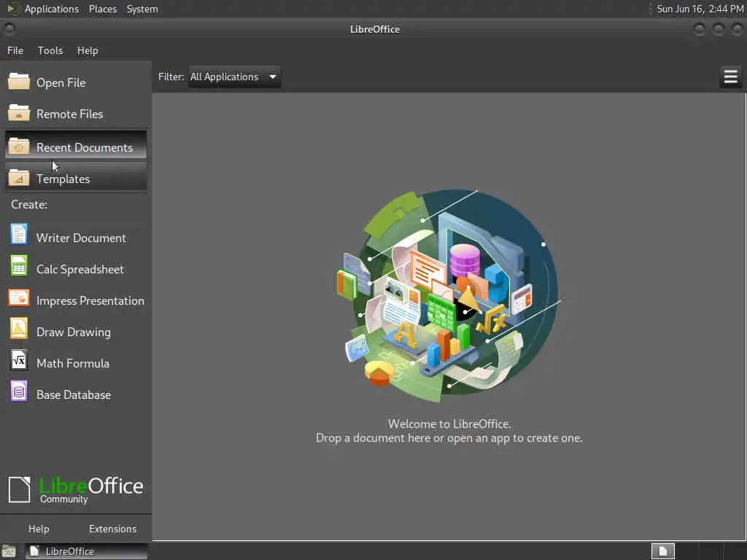
Task: Open the Applications system menu
Action: coord(52,9)
